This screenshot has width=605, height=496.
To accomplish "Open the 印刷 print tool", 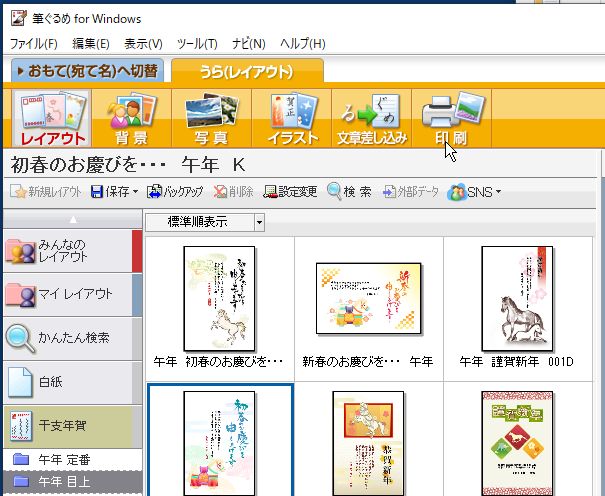I will pyautogui.click(x=451, y=118).
